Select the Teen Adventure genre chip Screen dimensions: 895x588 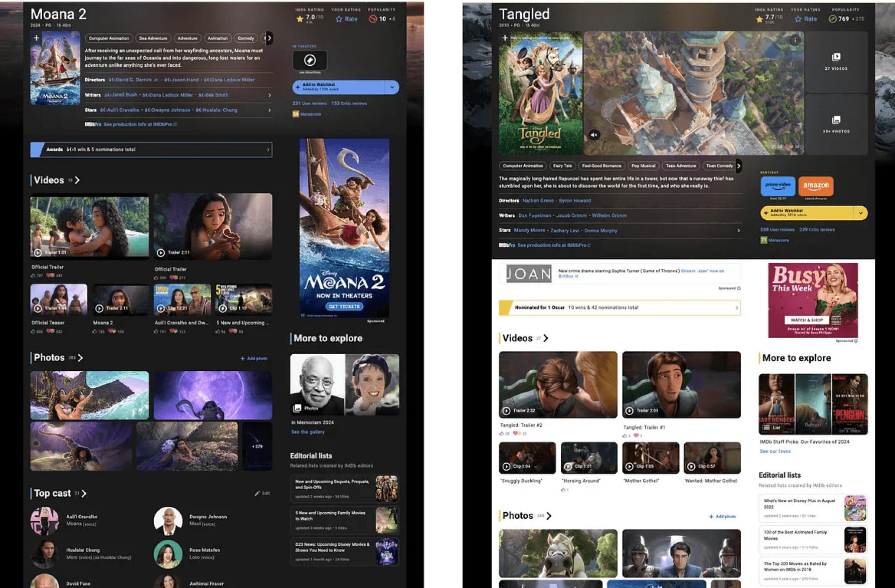(x=681, y=166)
